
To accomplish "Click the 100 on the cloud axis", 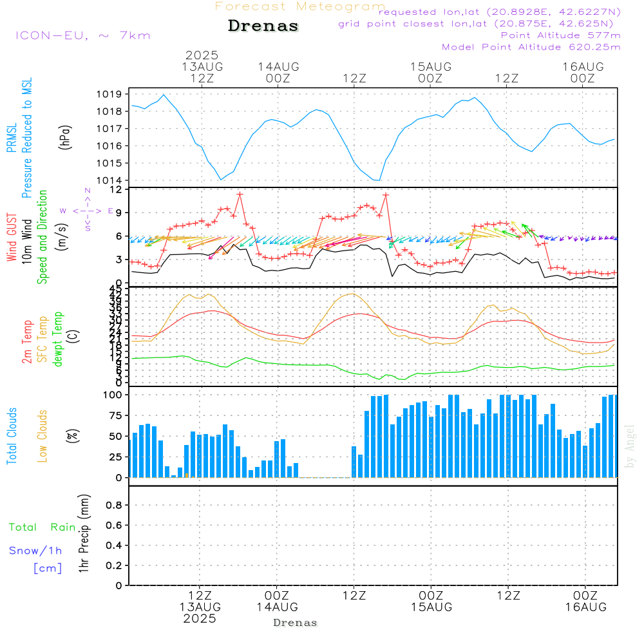I will (x=112, y=395).
